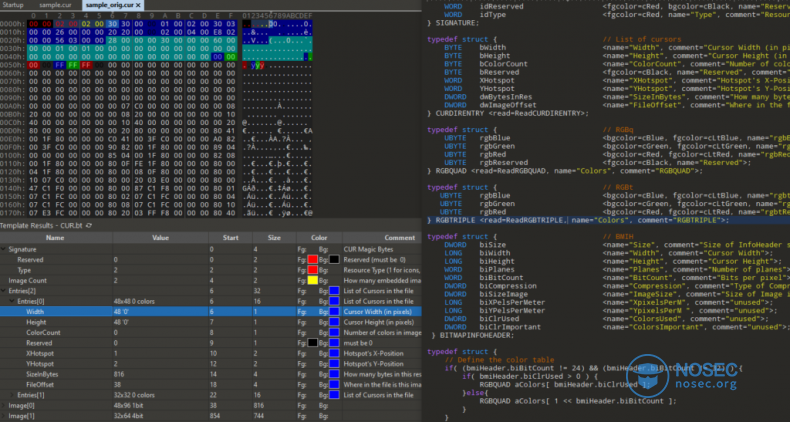Select the SizeInBytes row

(x=211, y=374)
